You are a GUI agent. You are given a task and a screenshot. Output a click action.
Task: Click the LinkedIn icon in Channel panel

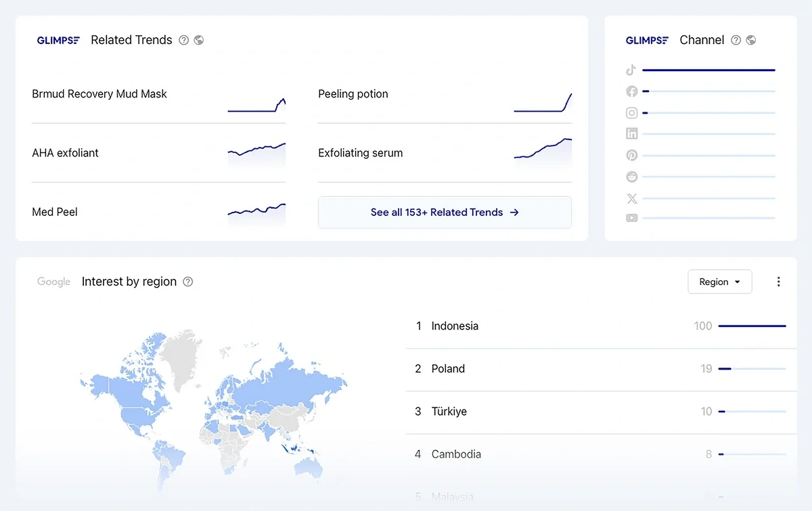631,133
